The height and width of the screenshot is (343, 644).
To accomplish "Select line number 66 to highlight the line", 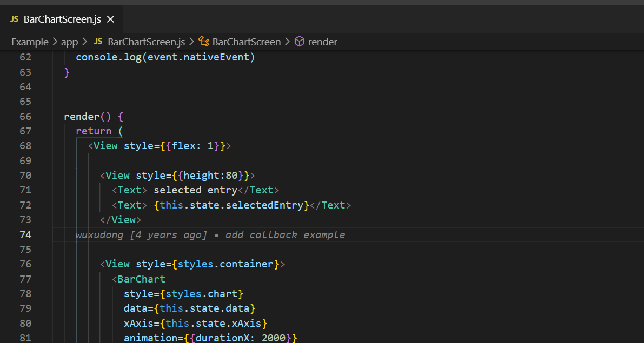I will click(25, 116).
